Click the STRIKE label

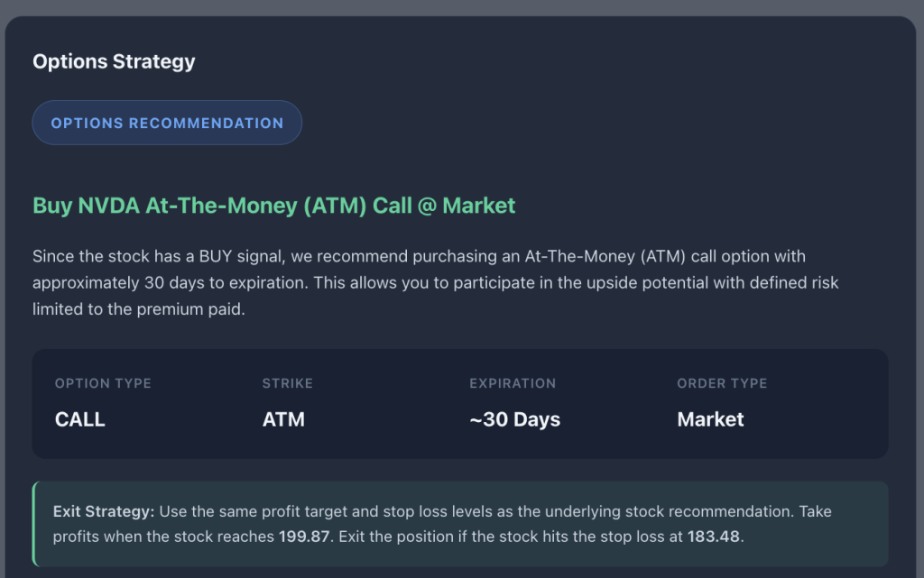click(x=287, y=383)
